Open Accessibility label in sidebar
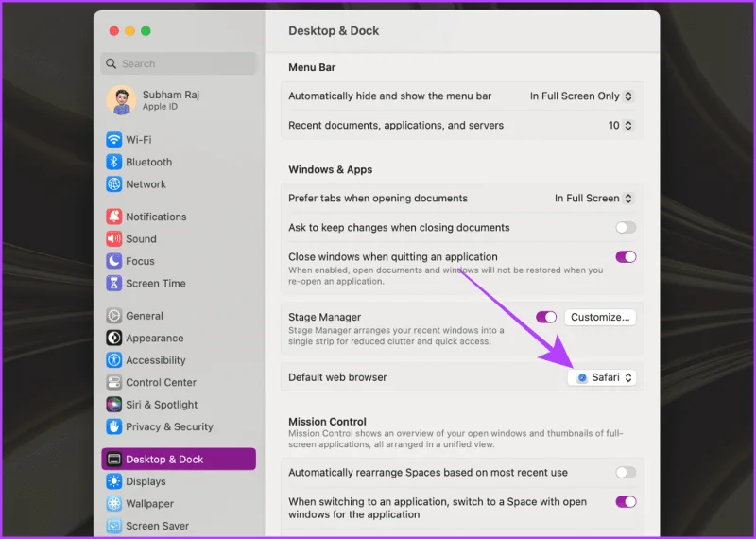The image size is (756, 539). (x=156, y=360)
